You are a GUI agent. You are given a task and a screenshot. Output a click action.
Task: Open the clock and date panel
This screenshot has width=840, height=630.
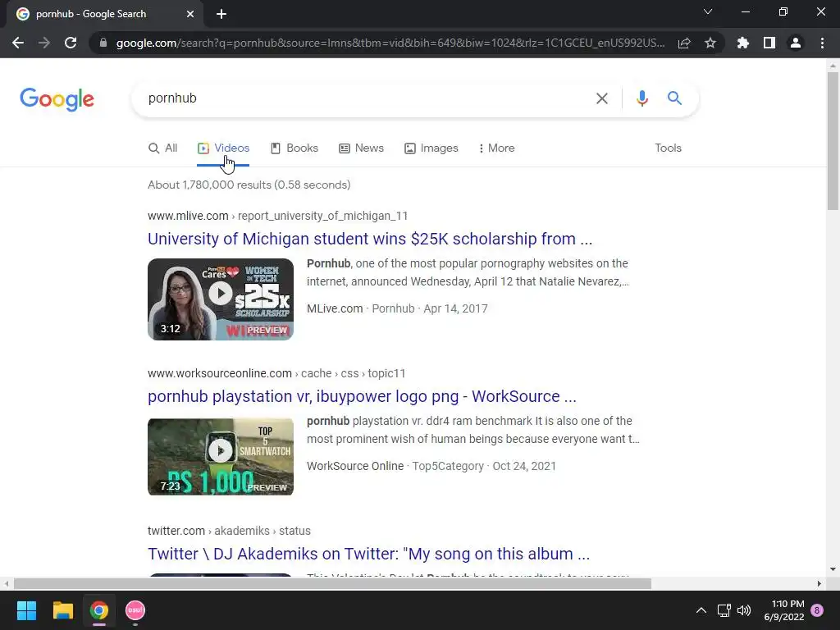pos(784,610)
